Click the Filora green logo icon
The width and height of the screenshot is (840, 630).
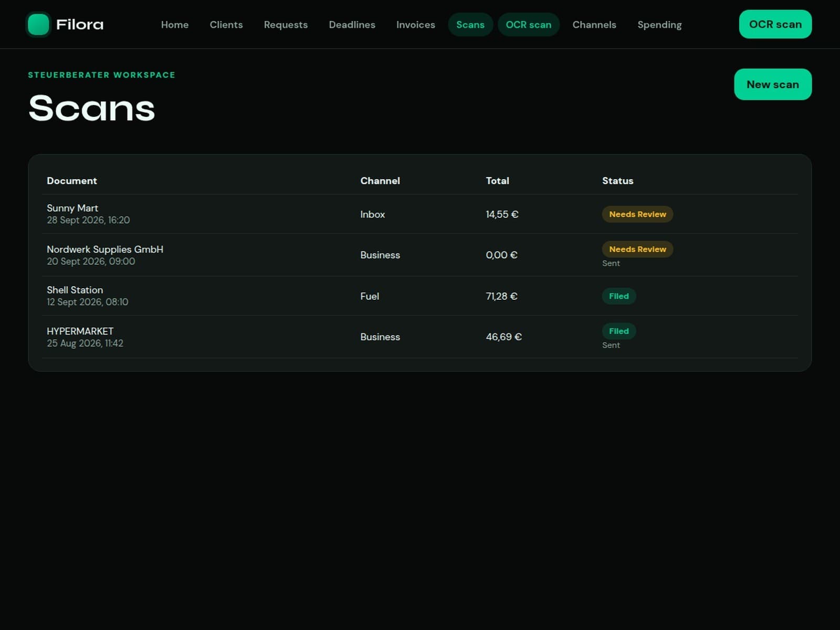(x=38, y=25)
